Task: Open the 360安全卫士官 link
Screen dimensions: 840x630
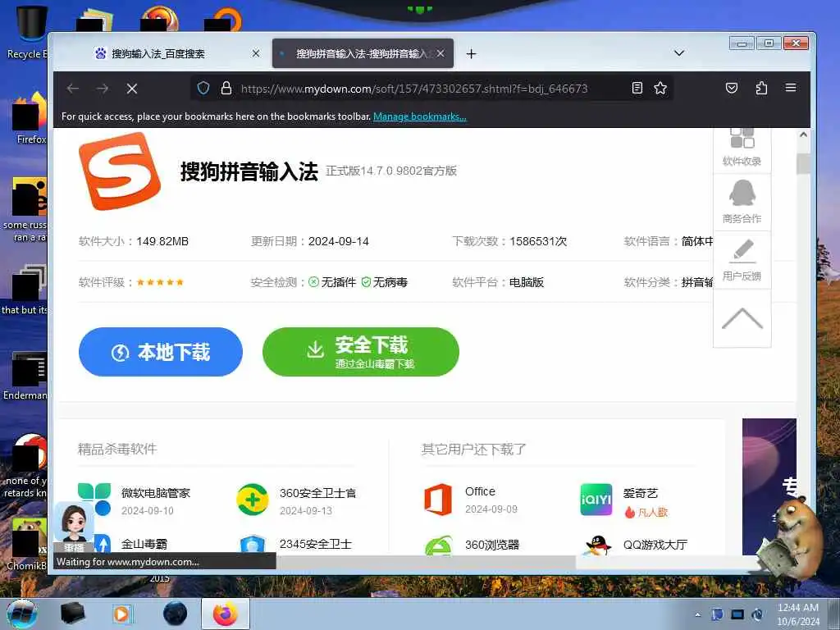Action: point(317,493)
